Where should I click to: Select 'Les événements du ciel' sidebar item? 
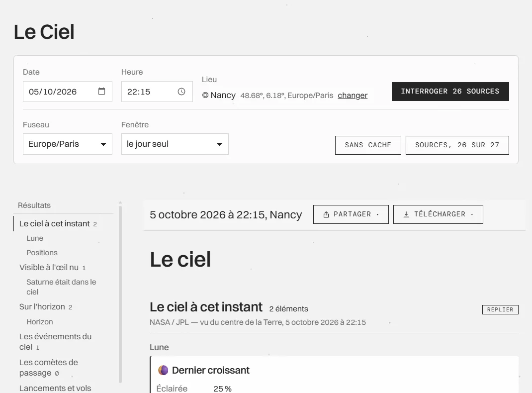click(55, 342)
